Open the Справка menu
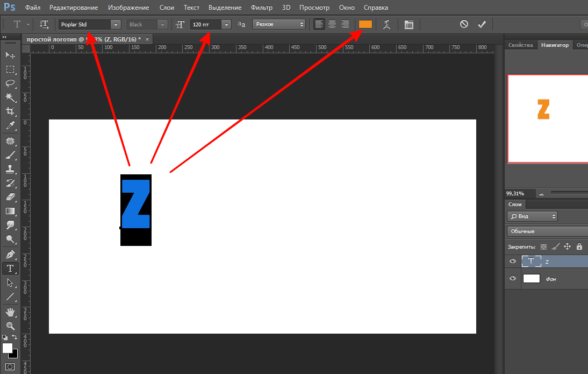Viewport: 588px width, 374px height. coord(376,8)
